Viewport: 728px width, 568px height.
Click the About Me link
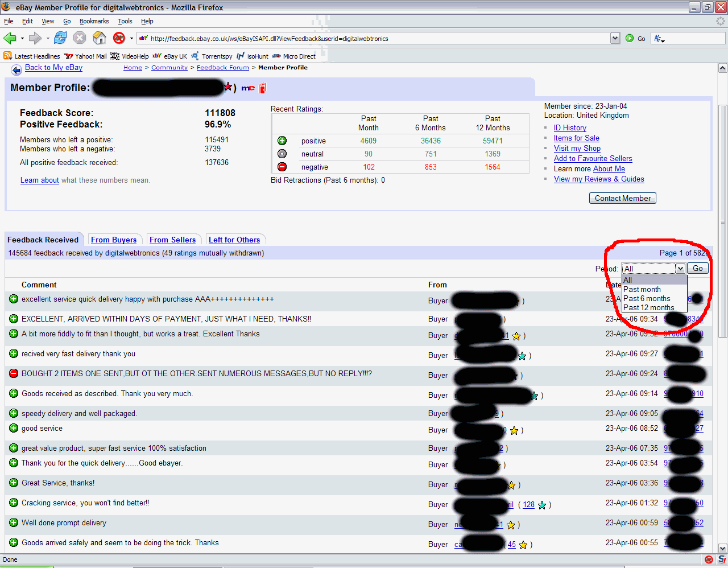coord(609,168)
